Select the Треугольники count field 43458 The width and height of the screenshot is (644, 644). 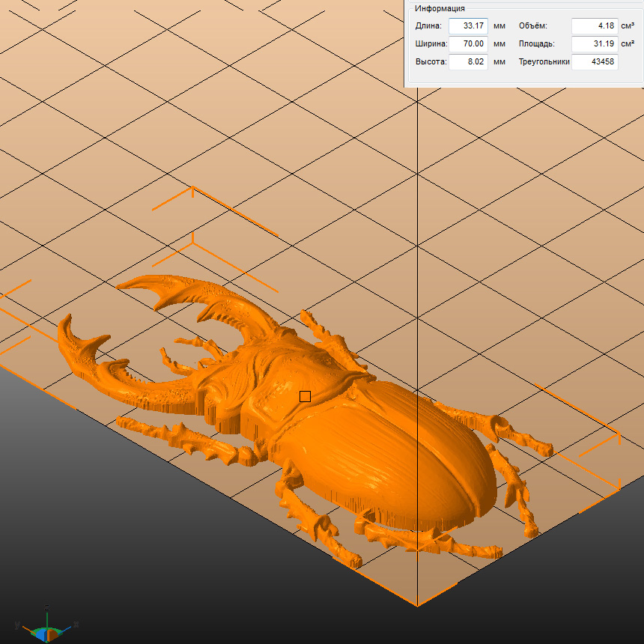(595, 61)
